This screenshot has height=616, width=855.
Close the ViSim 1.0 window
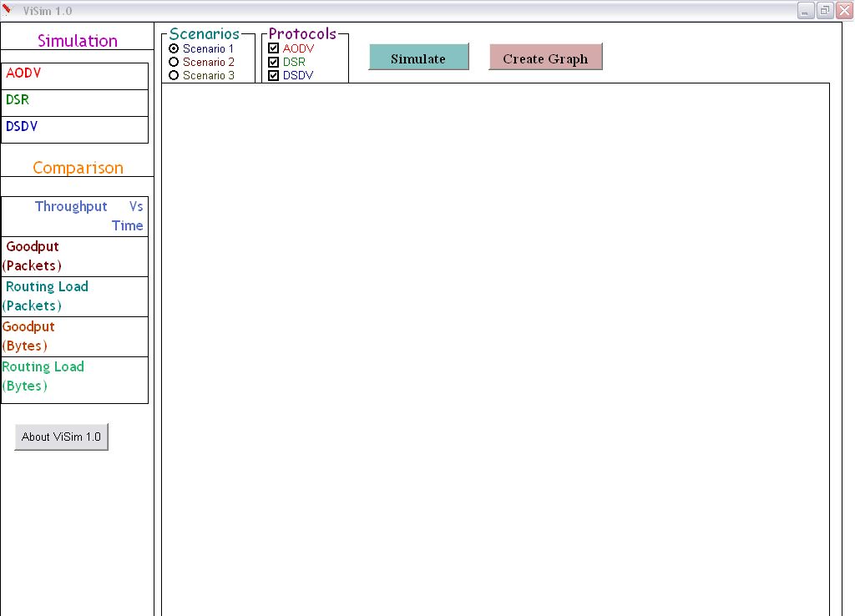click(845, 10)
